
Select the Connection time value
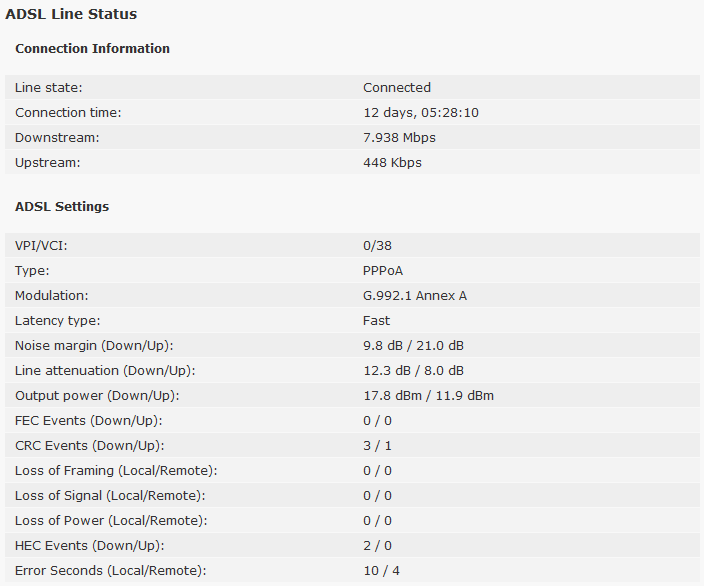(421, 112)
